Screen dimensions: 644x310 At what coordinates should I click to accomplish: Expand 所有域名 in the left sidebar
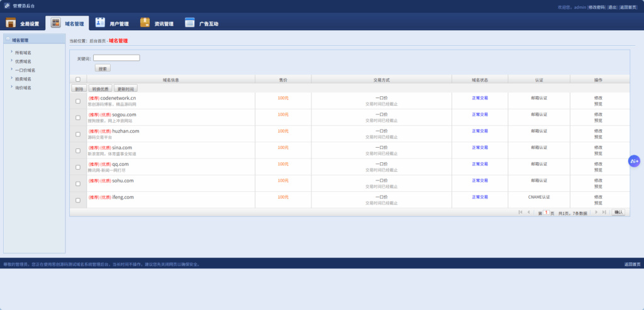pos(23,53)
